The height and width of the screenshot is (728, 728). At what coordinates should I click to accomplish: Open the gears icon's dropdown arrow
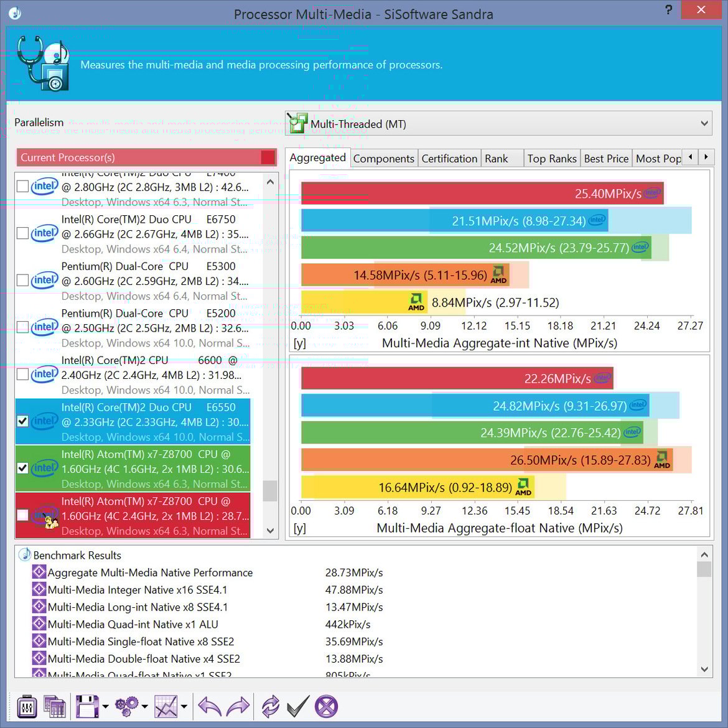tap(145, 707)
